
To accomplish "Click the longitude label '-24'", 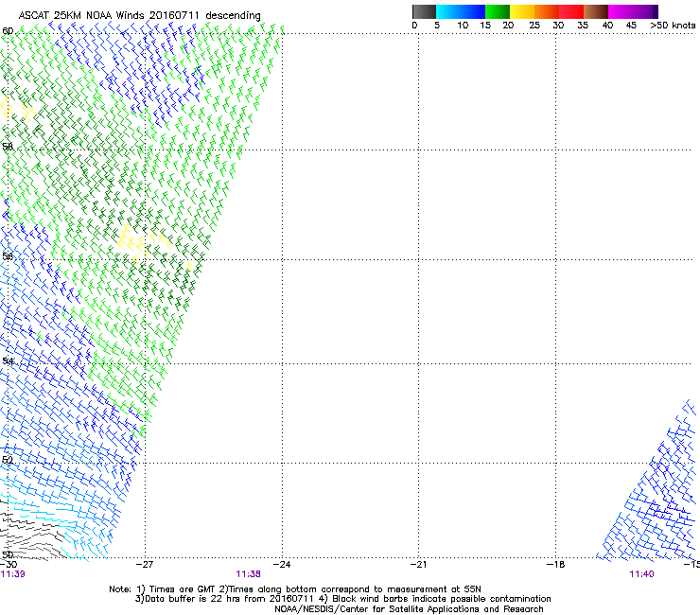I will click(282, 565).
